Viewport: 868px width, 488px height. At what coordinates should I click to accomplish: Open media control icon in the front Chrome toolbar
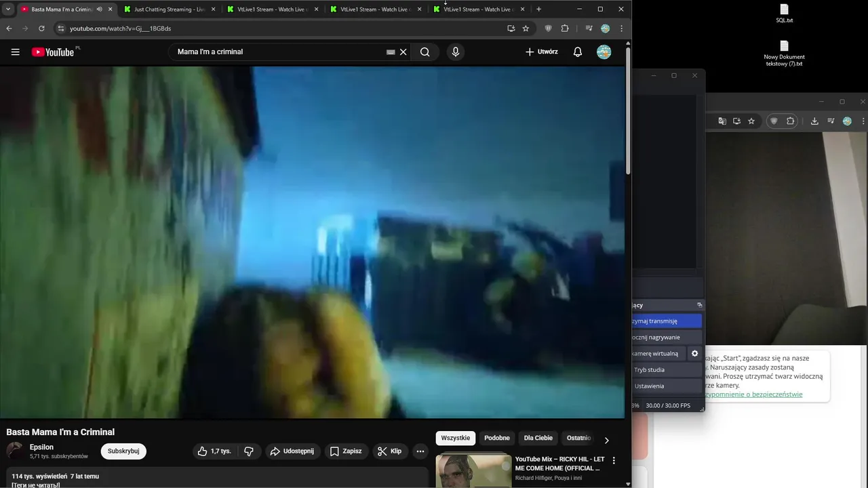pos(589,28)
